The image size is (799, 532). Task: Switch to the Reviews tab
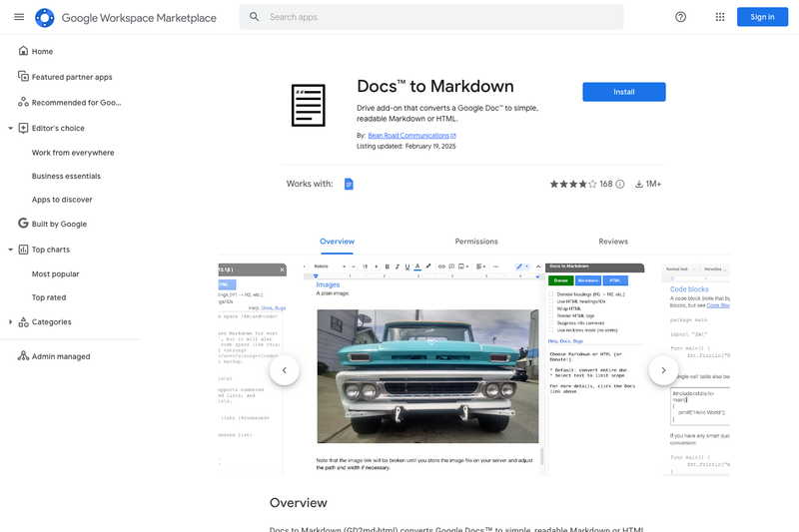coord(613,242)
